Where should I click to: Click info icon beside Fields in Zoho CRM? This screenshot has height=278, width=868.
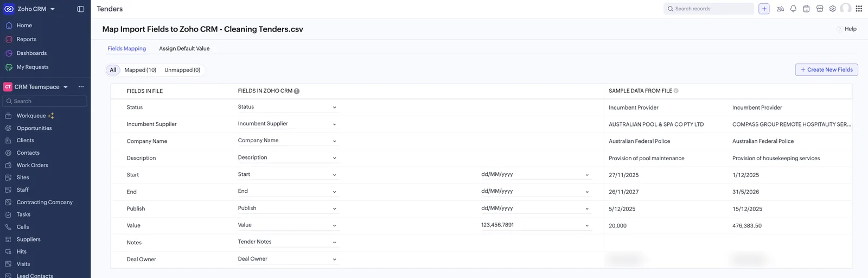tap(297, 91)
